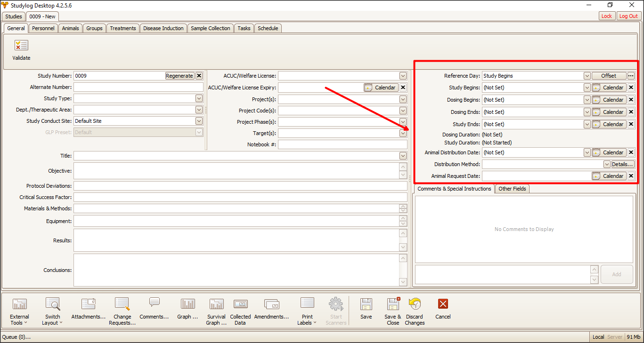Open Calendar for ACUC/Welfare License Expiry
Viewport: 644px width, 343px height.
coord(381,88)
